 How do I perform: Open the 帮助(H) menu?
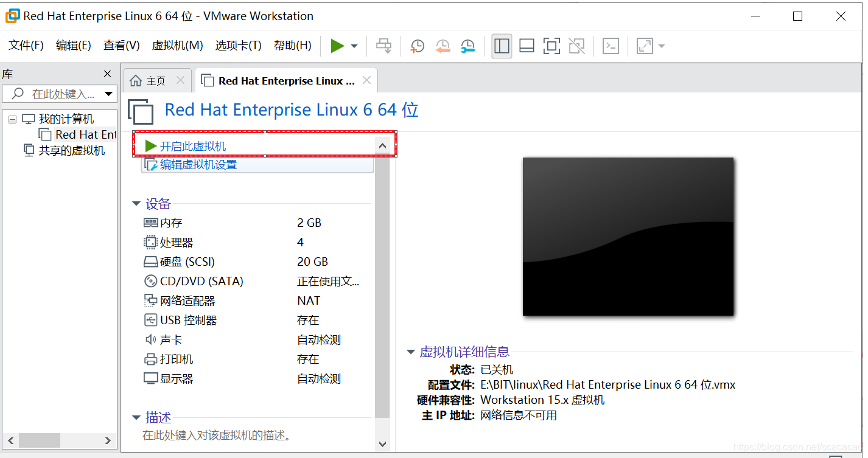tap(293, 46)
